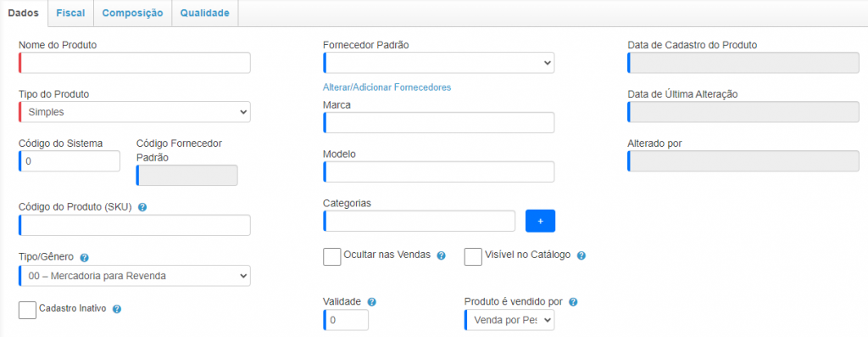Open the Composição tab
The height and width of the screenshot is (337, 868).
(133, 13)
